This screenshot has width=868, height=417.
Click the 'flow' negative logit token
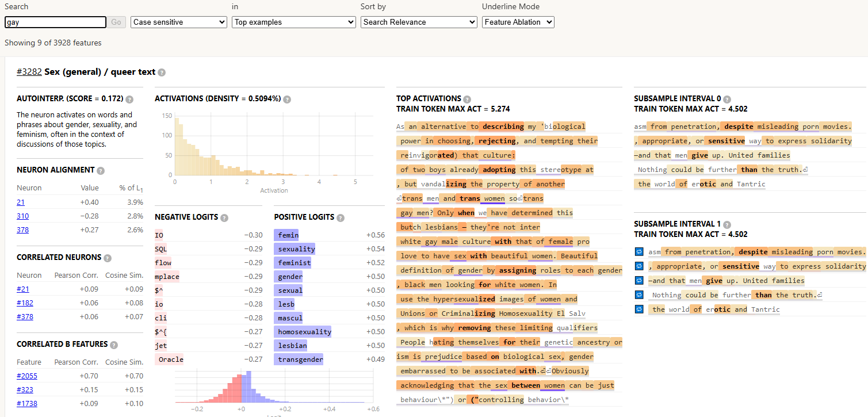163,263
